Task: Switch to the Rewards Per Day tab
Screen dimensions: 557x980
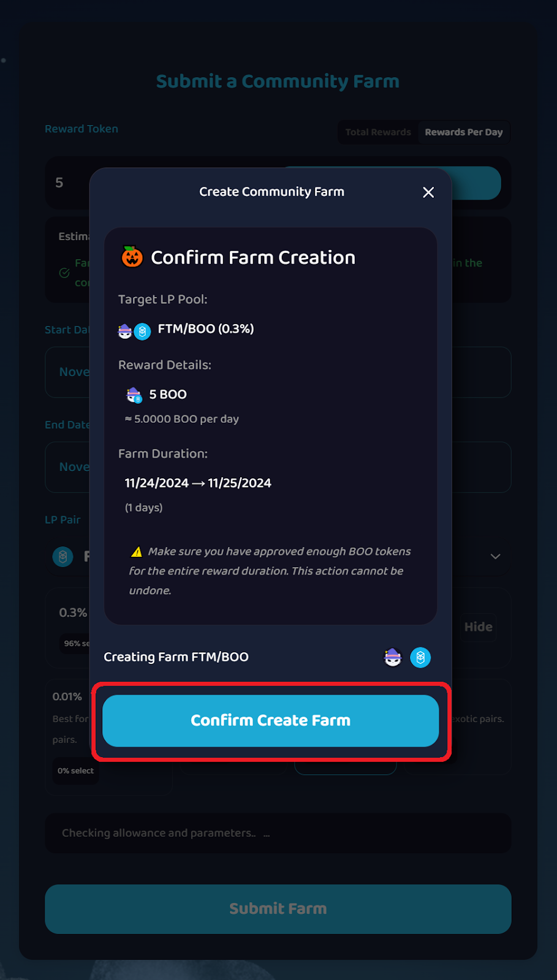Action: (x=464, y=132)
